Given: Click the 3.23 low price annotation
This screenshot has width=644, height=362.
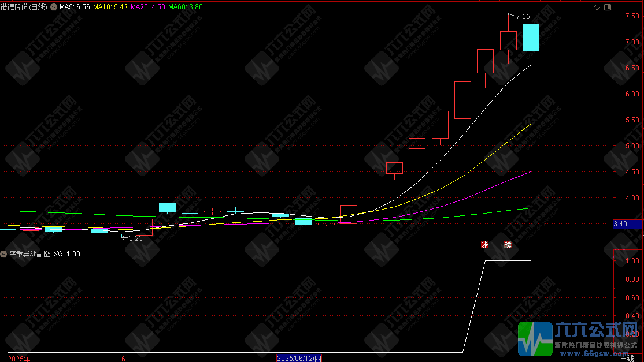Looking at the screenshot, I should 135,238.
